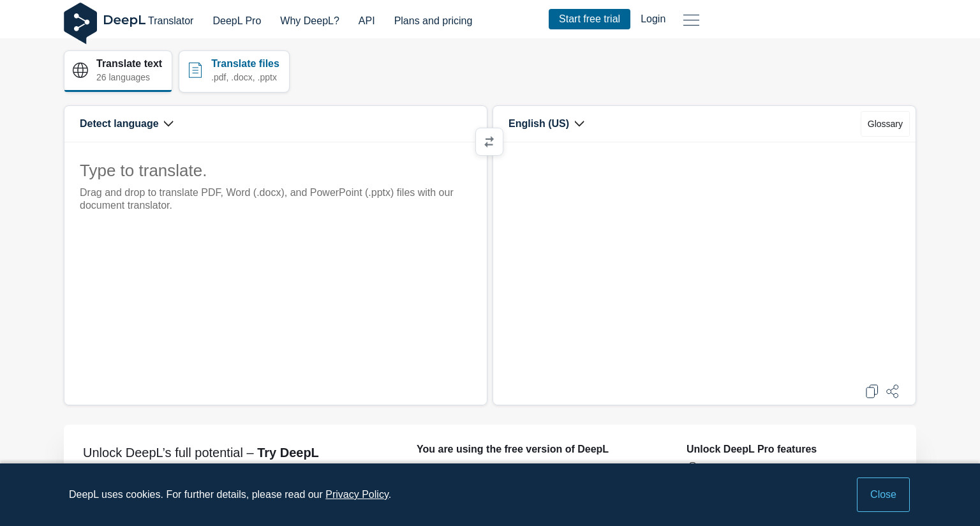Open Plans and pricing
Viewport: 980px width, 526px height.
coord(433,21)
